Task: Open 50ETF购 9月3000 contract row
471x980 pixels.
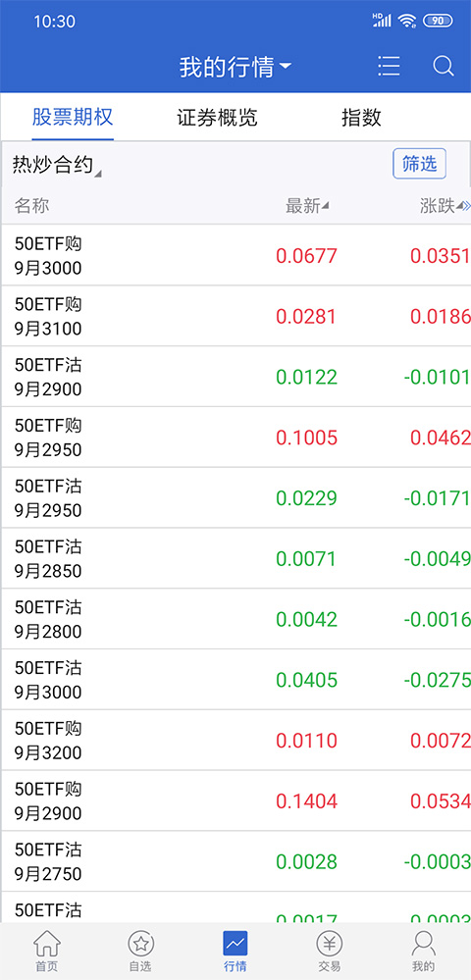Action: pyautogui.click(x=235, y=256)
